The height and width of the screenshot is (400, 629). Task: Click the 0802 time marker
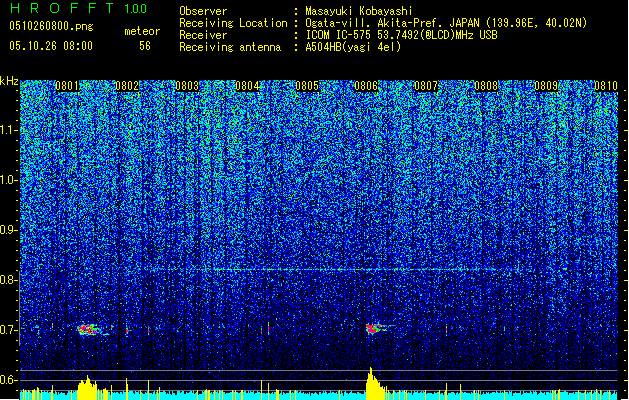tap(127, 86)
